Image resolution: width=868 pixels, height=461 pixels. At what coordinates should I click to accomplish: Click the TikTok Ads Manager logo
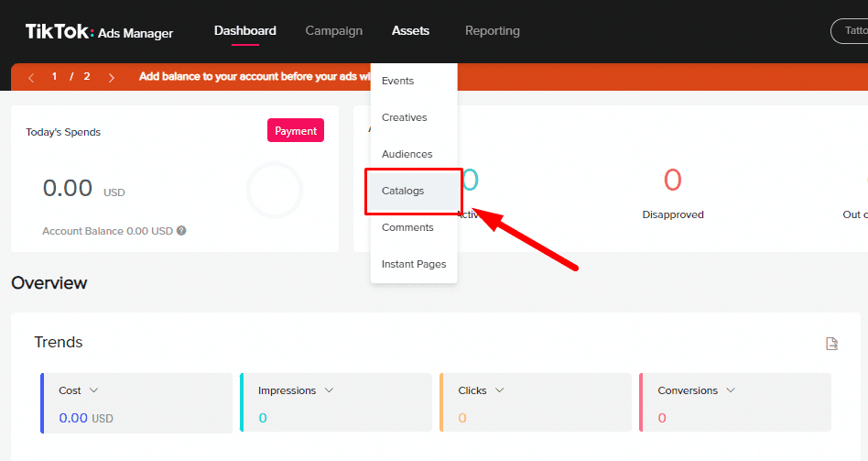[99, 32]
